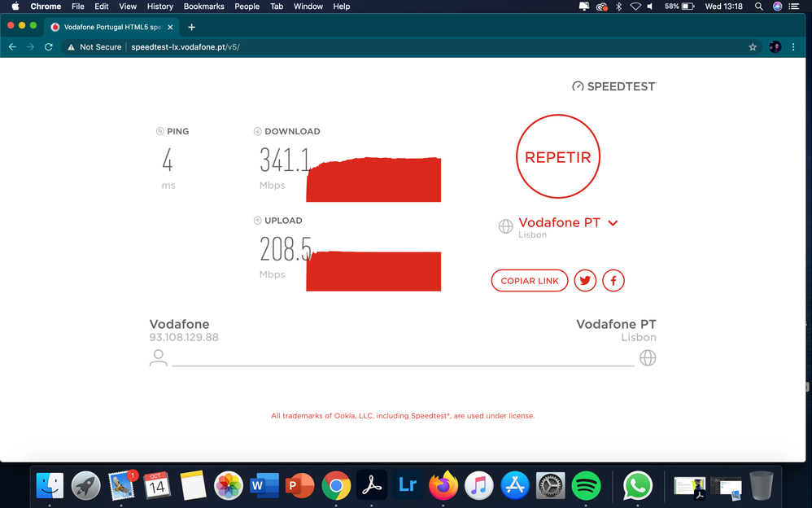Click the Speedtest logo
Screen dimensions: 812x508
tap(613, 85)
